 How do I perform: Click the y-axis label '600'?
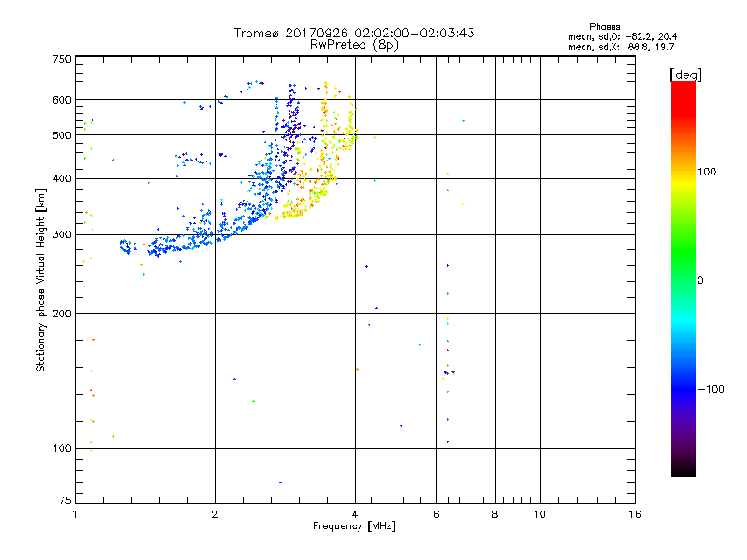coord(62,100)
